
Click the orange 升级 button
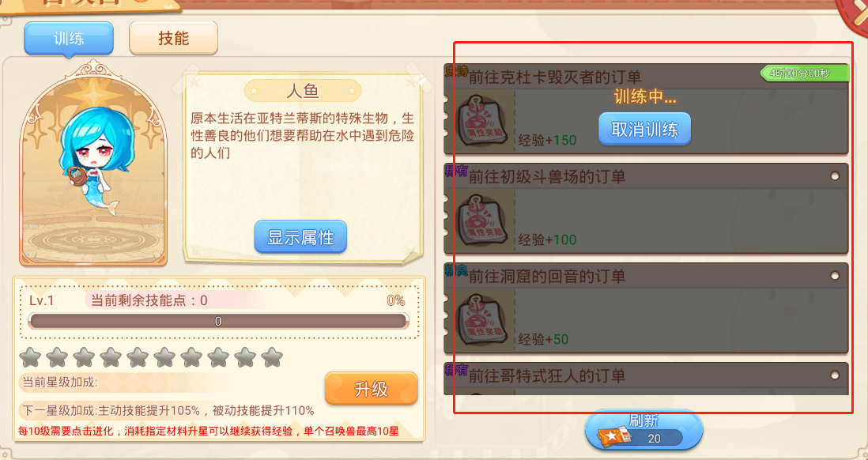coord(371,389)
